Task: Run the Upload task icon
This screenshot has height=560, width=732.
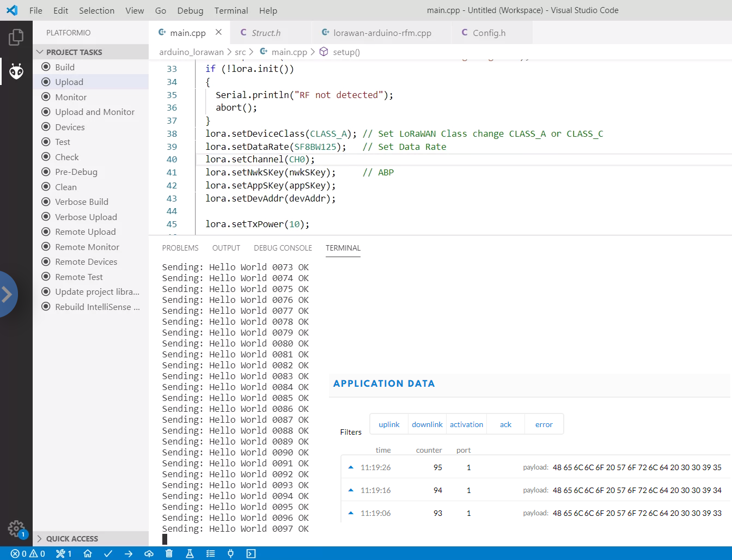Action: [46, 82]
